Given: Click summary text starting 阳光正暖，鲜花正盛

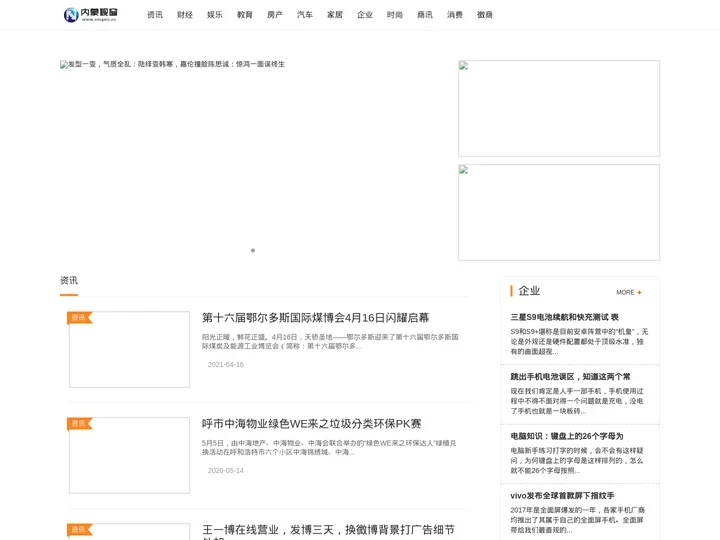Looking at the screenshot, I should pos(330,342).
